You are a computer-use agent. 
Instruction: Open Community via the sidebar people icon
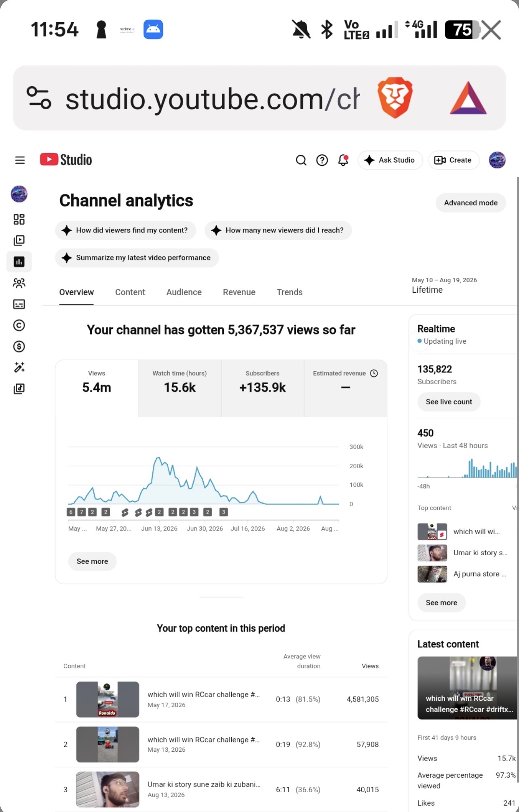click(x=19, y=283)
